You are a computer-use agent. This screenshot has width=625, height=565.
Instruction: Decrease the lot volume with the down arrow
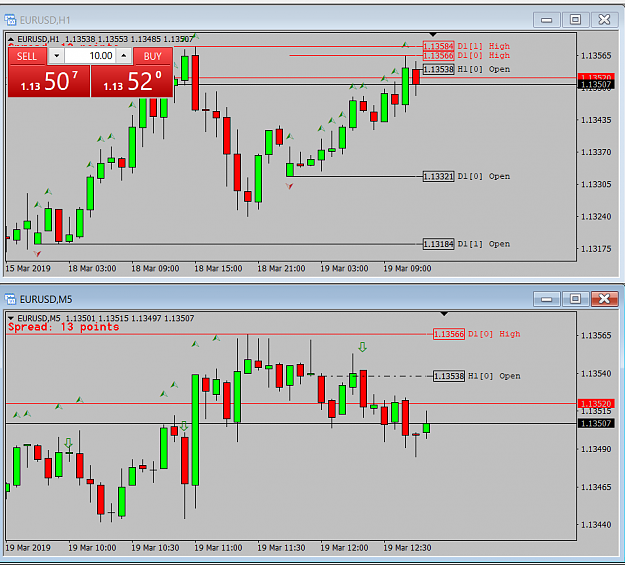point(57,56)
